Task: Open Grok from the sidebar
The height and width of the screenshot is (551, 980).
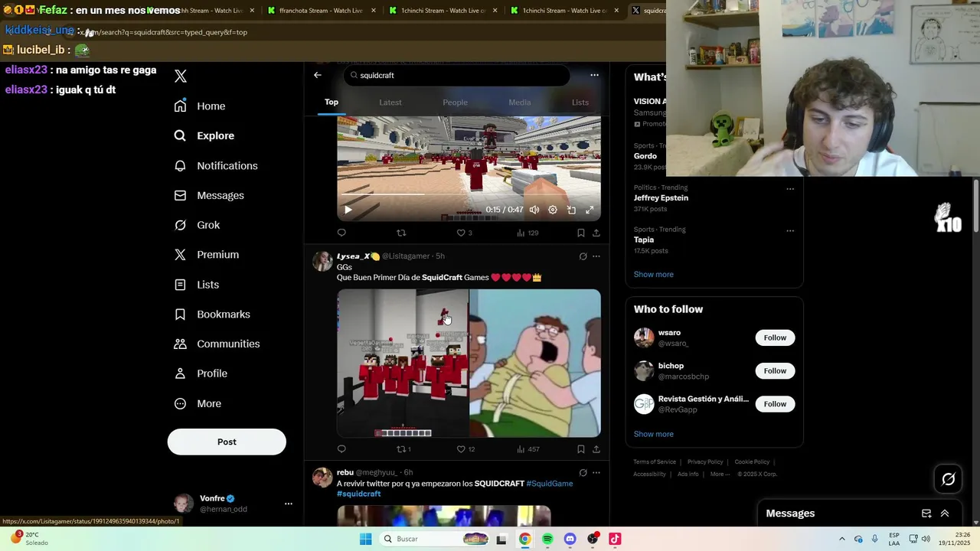Action: coord(197,225)
